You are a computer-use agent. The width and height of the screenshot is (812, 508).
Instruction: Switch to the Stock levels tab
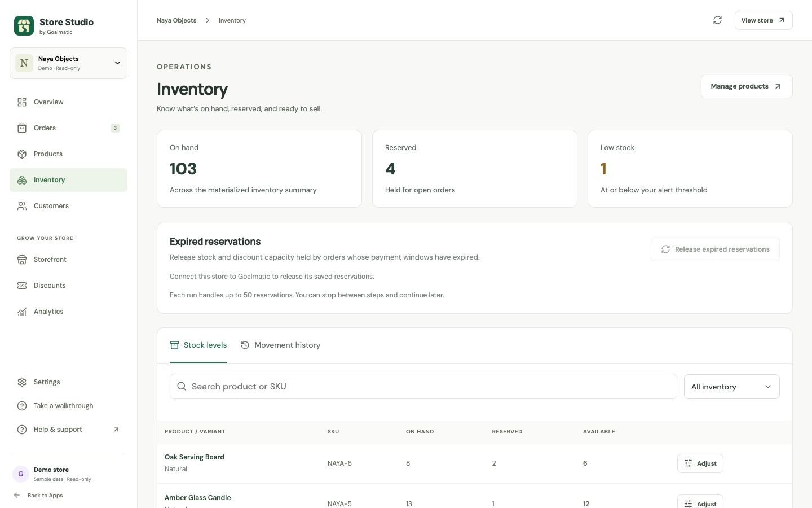[198, 345]
